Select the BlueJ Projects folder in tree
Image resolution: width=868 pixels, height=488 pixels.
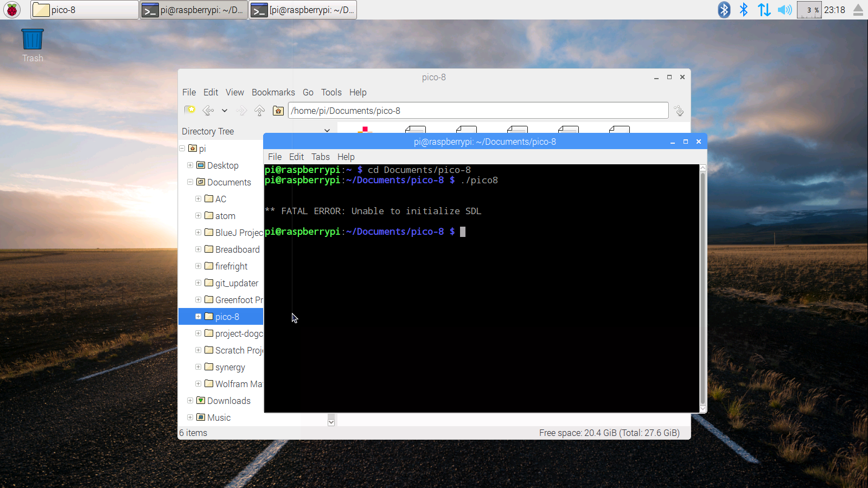click(234, 233)
